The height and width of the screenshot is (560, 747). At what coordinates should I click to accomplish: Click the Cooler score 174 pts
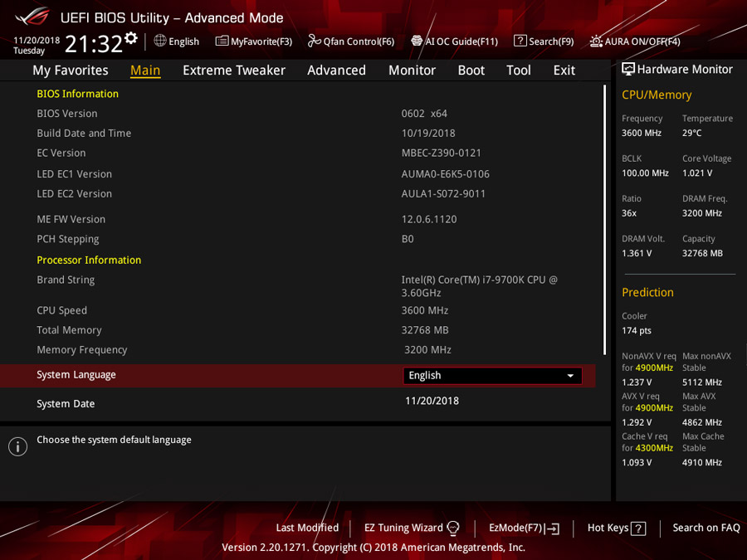pos(637,330)
